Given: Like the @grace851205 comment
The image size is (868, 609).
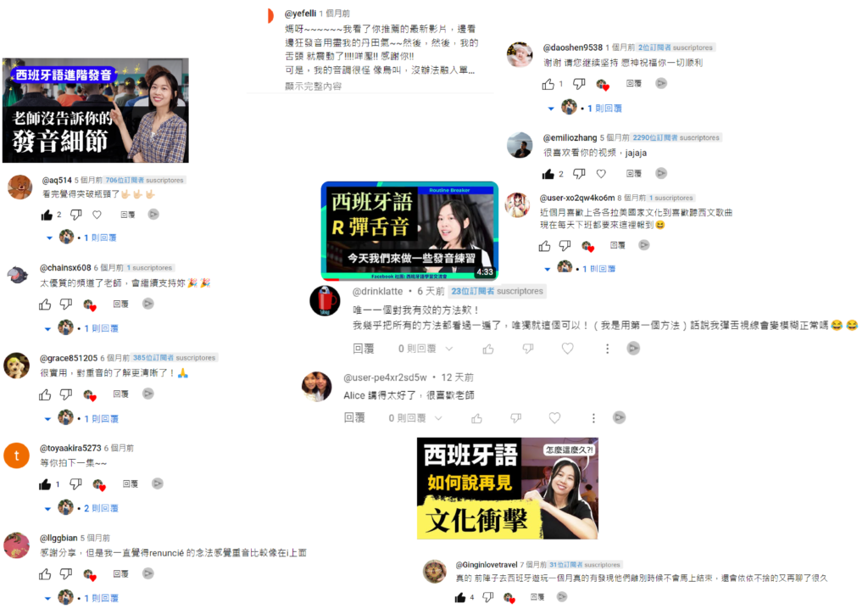Looking at the screenshot, I should pyautogui.click(x=45, y=394).
